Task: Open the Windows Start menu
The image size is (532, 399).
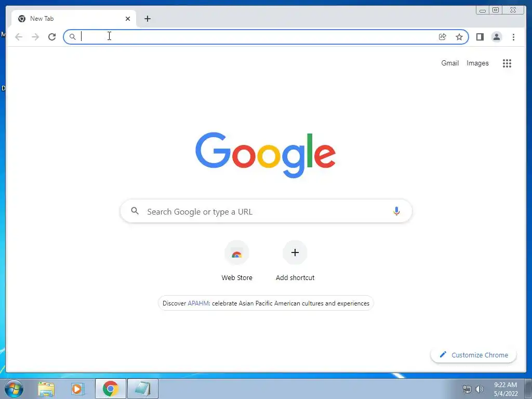Action: click(x=14, y=389)
